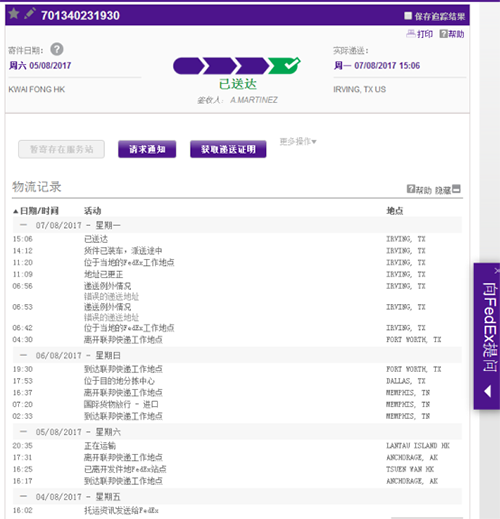Click the disabled 暂寄存在服务站 button
This screenshot has height=519, width=500.
click(61, 149)
